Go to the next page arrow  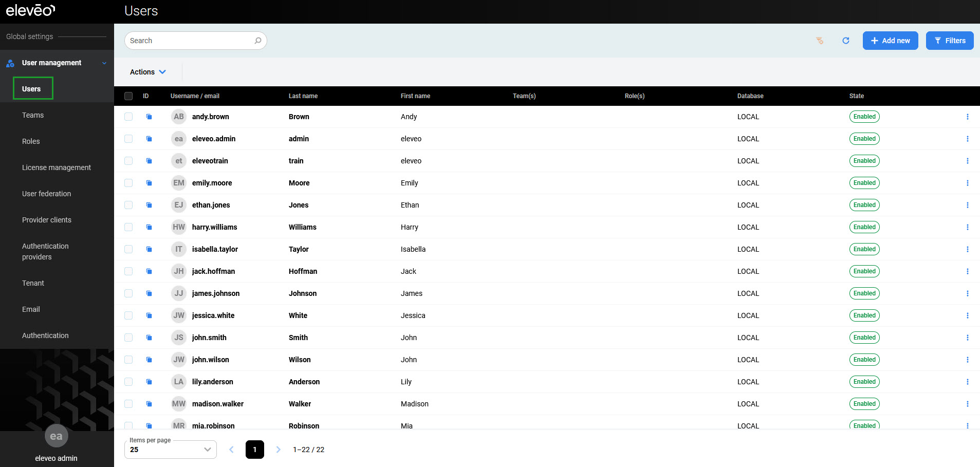click(278, 450)
